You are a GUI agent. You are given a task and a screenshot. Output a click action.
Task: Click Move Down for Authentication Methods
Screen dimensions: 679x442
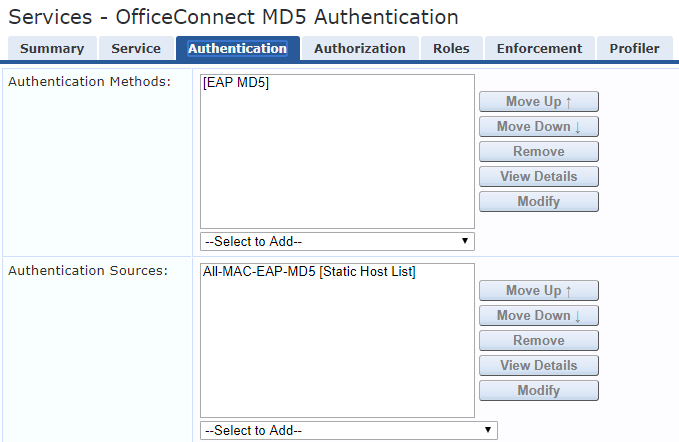(539, 126)
